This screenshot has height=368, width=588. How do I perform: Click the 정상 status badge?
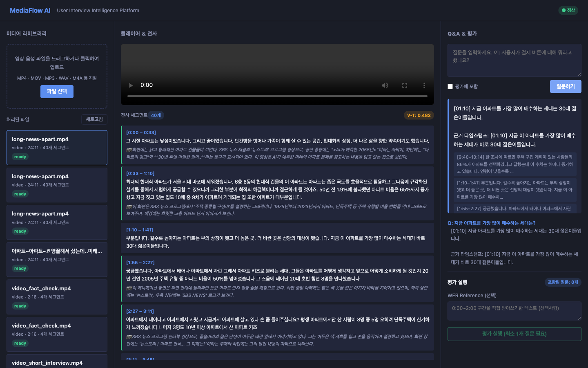point(568,10)
